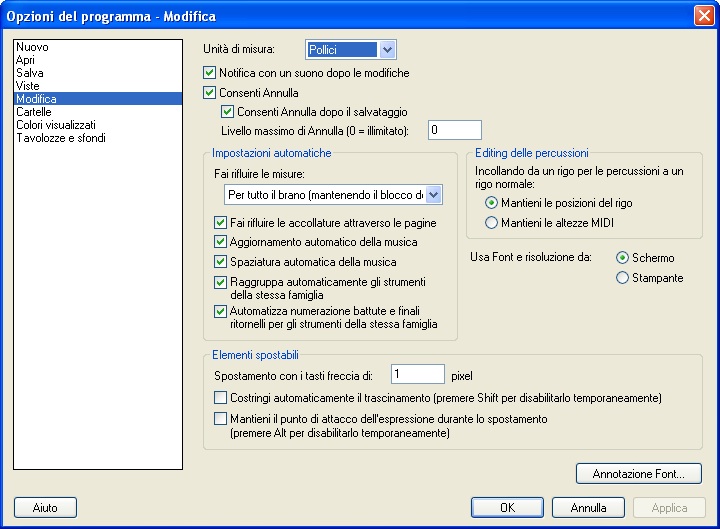720x529 pixels.
Task: Disable Spaziatura automatica della musica
Action: 221,262
